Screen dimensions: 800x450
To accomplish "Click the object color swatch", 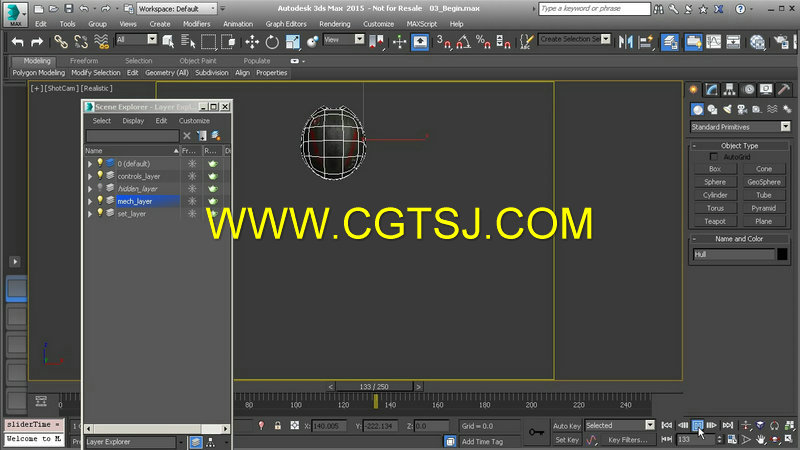I will point(782,254).
